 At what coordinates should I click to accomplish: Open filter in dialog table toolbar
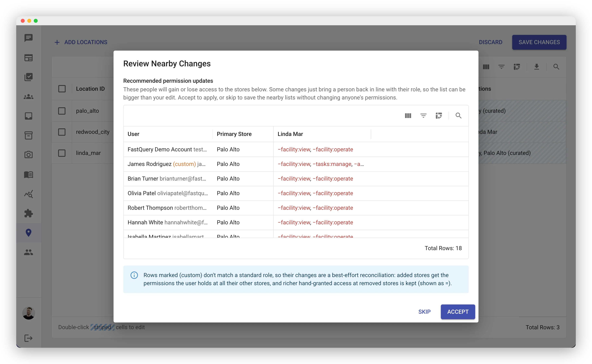pyautogui.click(x=423, y=116)
